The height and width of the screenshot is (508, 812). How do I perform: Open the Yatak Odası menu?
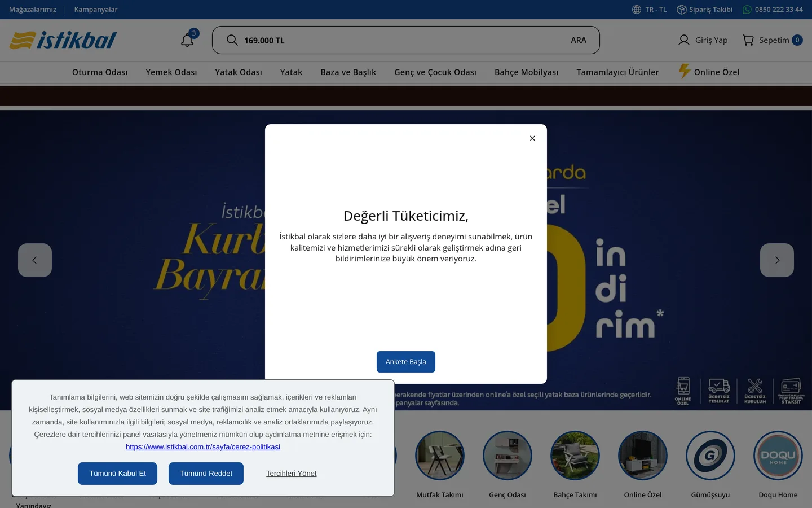[239, 72]
